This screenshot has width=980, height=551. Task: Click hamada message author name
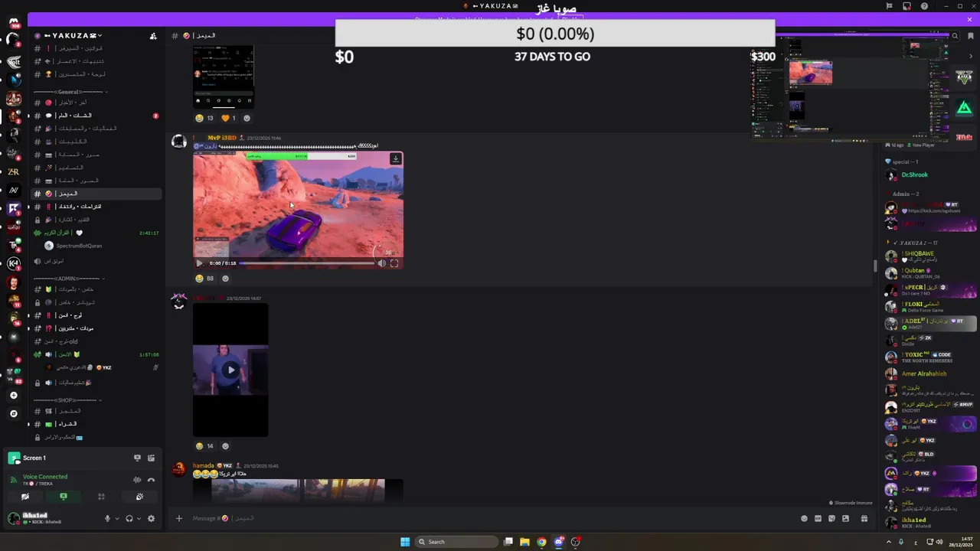(x=204, y=465)
